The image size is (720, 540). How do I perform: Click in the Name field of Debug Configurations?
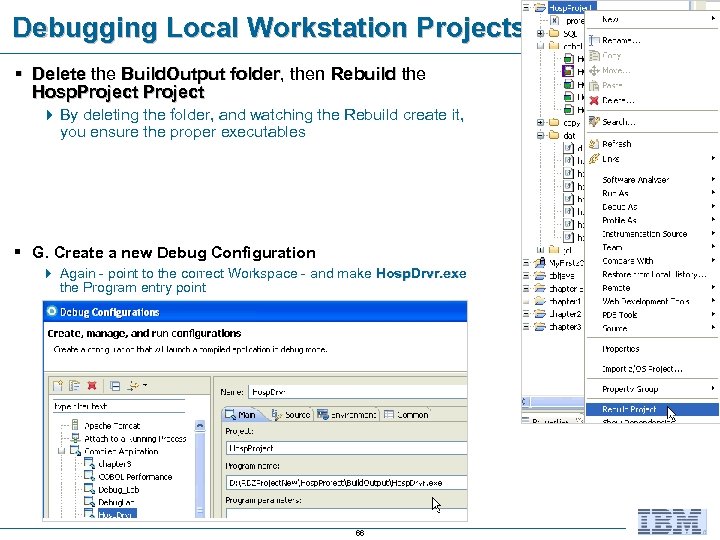pyautogui.click(x=357, y=392)
